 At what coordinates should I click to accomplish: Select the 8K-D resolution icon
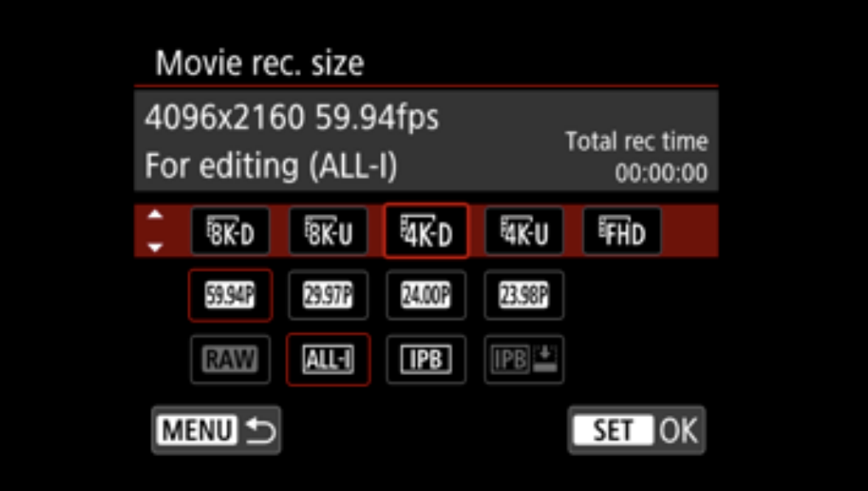coord(230,231)
